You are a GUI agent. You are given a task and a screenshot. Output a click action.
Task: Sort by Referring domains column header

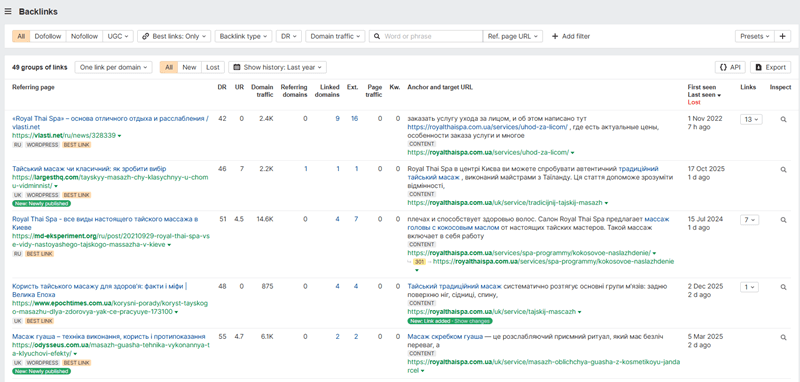pyautogui.click(x=294, y=91)
